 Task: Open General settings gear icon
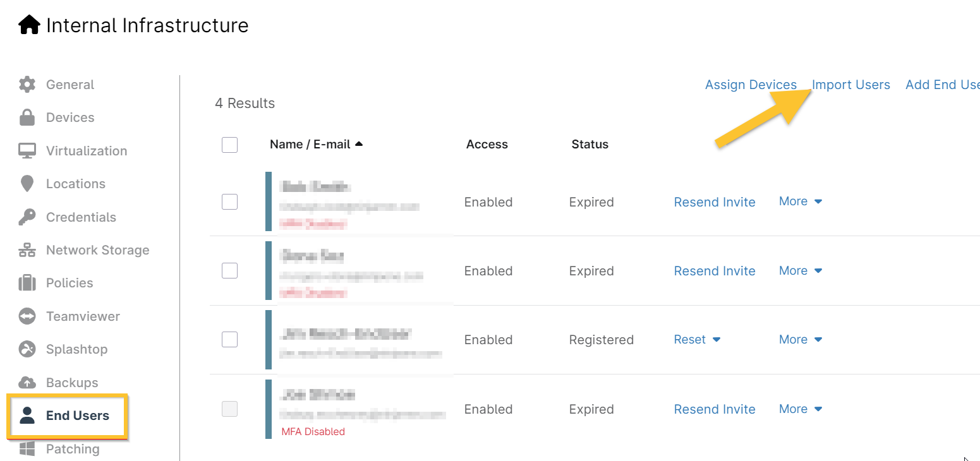pyautogui.click(x=27, y=85)
